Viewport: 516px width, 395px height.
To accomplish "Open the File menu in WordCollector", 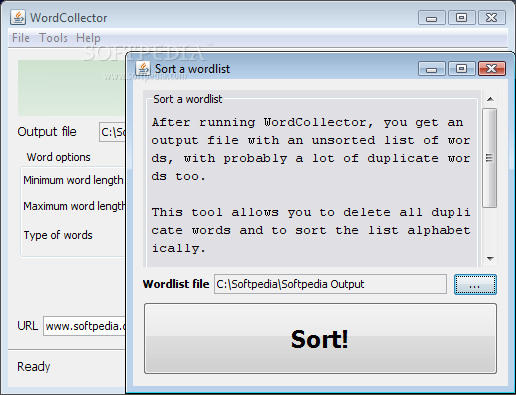I will pyautogui.click(x=21, y=38).
